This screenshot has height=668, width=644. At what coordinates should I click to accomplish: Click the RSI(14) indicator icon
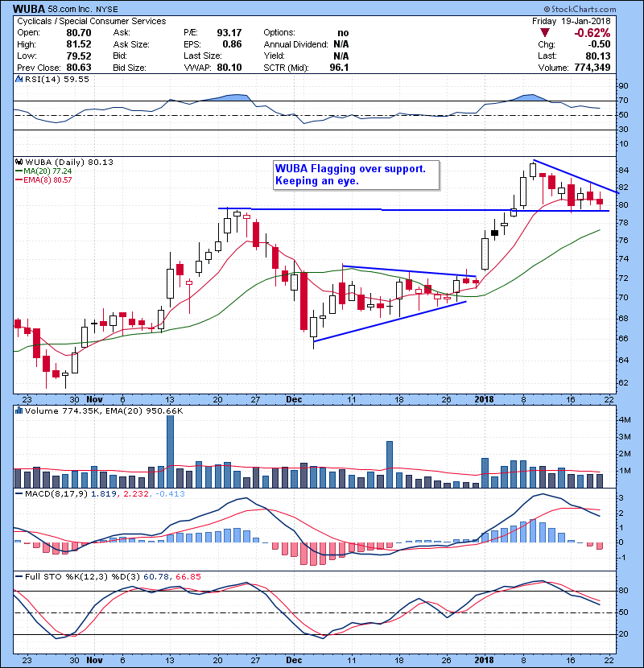pos(19,79)
